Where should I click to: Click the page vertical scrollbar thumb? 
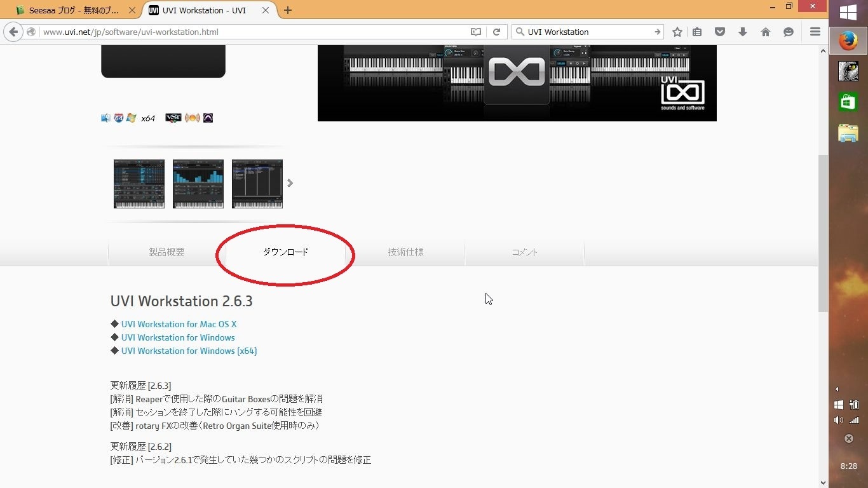coord(824,233)
